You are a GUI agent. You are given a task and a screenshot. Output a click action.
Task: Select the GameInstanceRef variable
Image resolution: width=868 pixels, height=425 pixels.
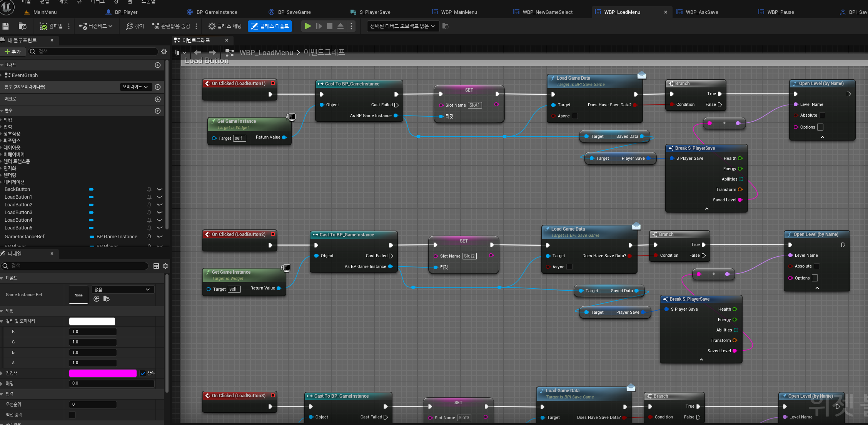(x=25, y=237)
